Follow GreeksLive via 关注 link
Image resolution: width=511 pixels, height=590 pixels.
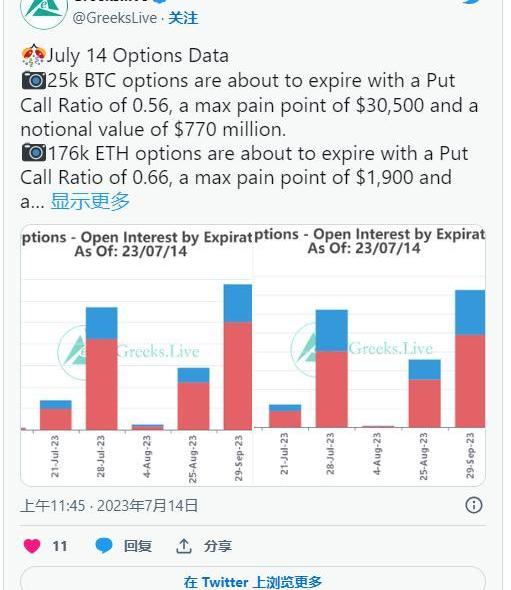pos(183,18)
